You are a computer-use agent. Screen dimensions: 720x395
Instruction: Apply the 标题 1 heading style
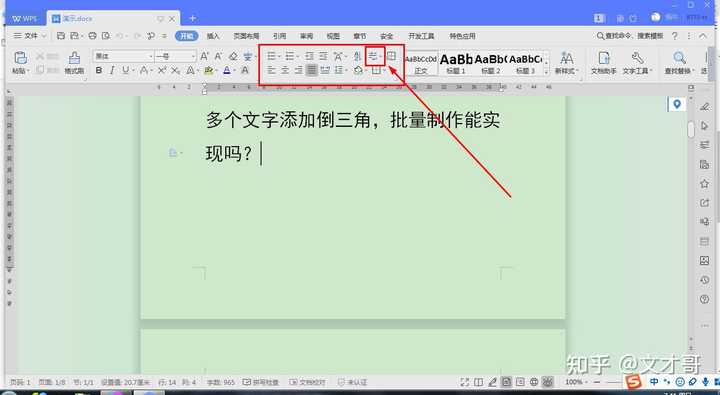(456, 64)
